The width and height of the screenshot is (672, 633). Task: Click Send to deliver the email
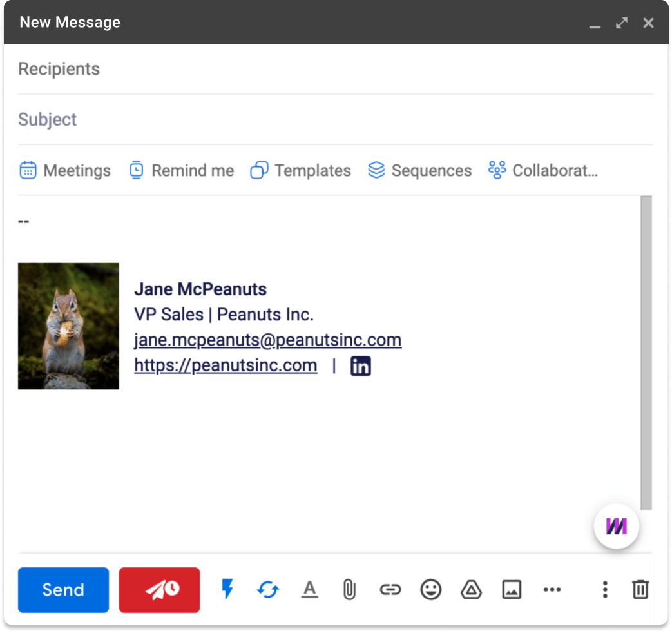click(x=62, y=589)
